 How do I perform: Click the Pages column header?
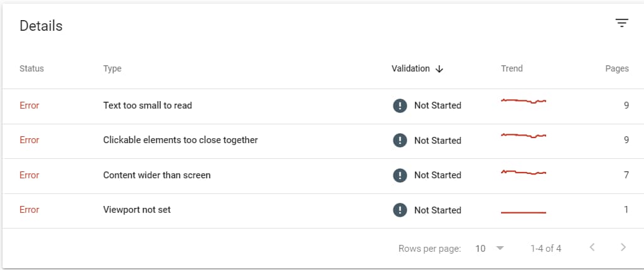[x=617, y=68]
